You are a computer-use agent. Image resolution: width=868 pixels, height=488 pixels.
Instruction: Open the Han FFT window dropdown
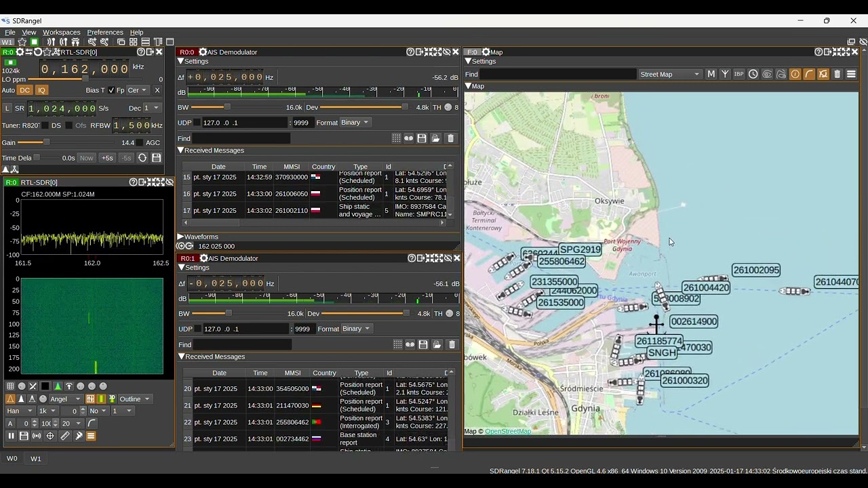(20, 411)
